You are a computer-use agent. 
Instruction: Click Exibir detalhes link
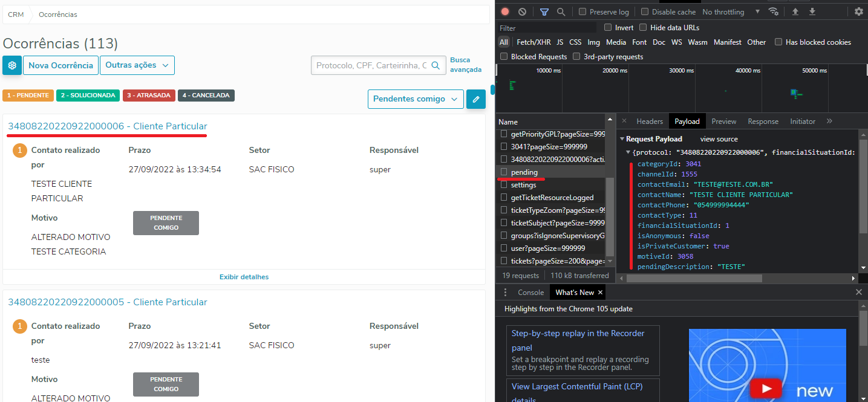(244, 277)
